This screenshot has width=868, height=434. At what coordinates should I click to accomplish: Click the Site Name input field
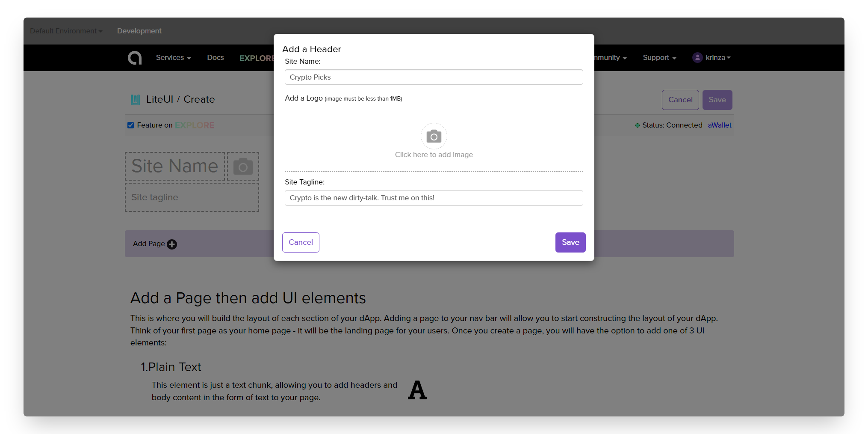[434, 77]
